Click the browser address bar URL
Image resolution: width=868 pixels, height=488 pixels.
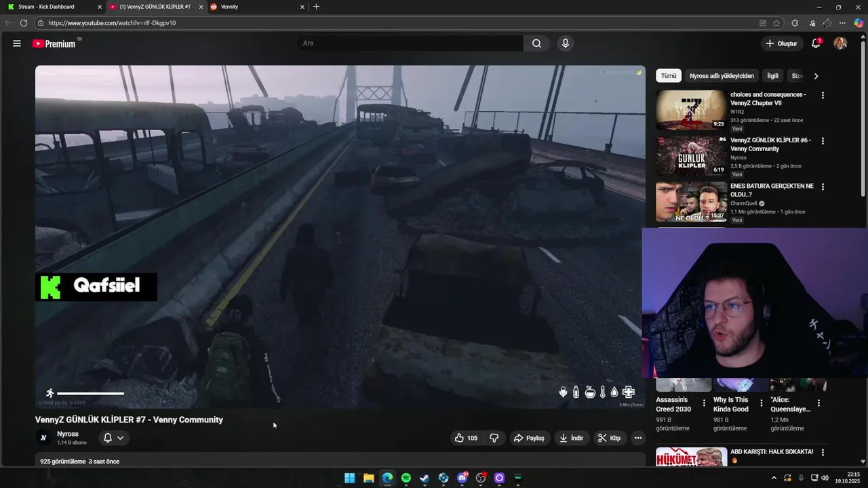tap(112, 23)
